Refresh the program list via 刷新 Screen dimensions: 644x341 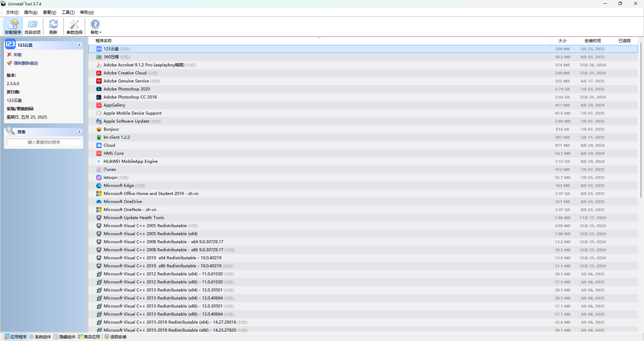point(53,26)
